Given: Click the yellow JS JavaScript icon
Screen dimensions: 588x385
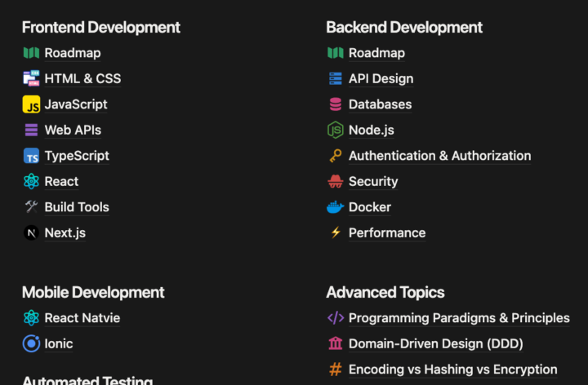Looking at the screenshot, I should click(x=31, y=104).
